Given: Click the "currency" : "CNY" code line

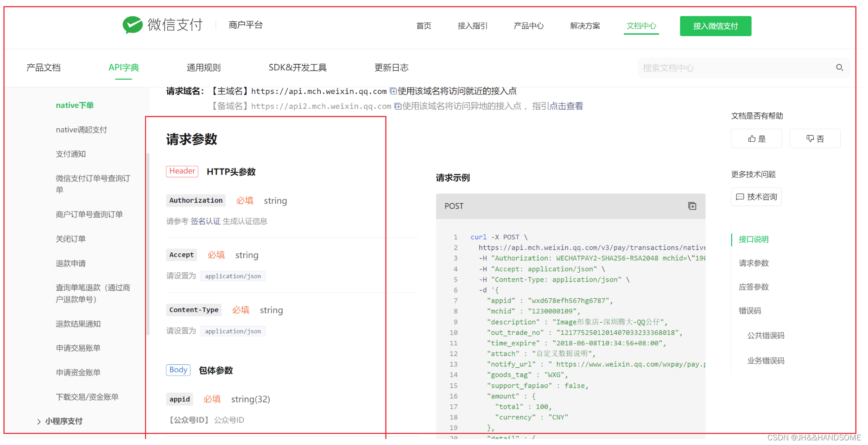Looking at the screenshot, I should 532,417.
